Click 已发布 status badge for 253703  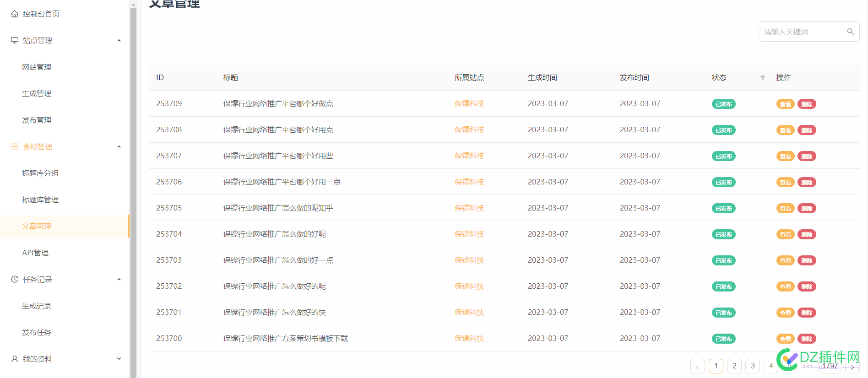pyautogui.click(x=724, y=260)
